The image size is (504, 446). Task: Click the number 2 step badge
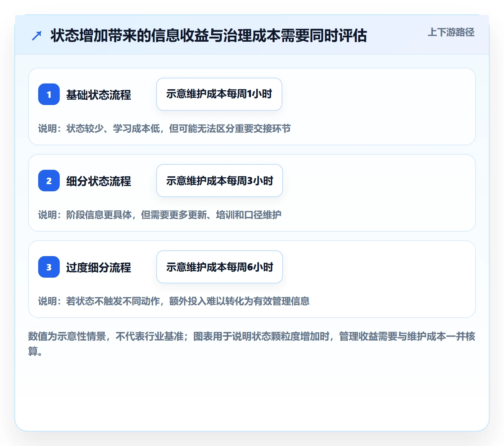(x=49, y=181)
